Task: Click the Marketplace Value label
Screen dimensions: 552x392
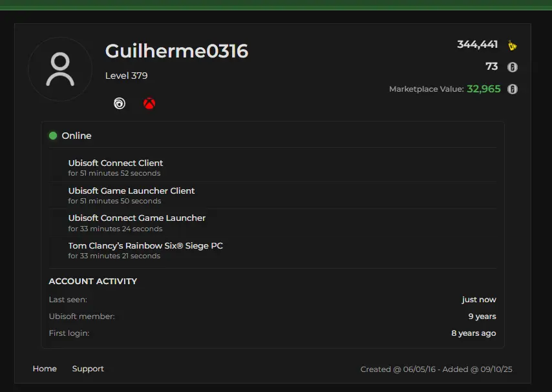Action: pos(427,89)
